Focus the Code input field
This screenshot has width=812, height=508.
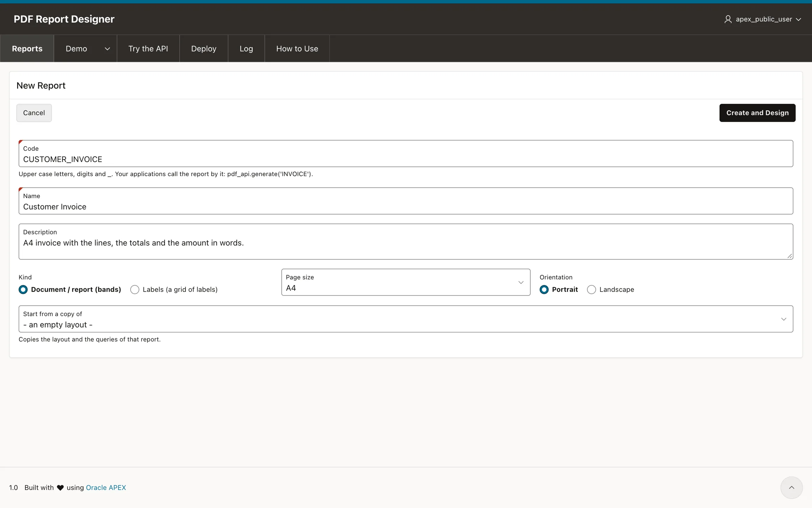coord(406,153)
